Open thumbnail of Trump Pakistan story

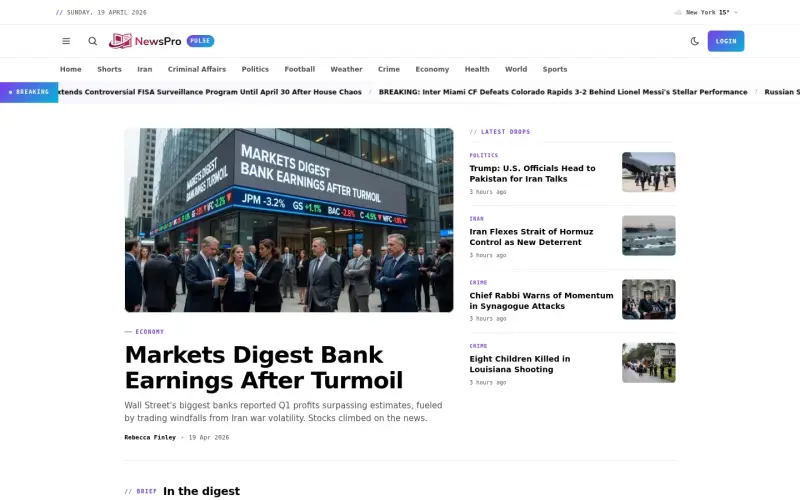pyautogui.click(x=648, y=172)
